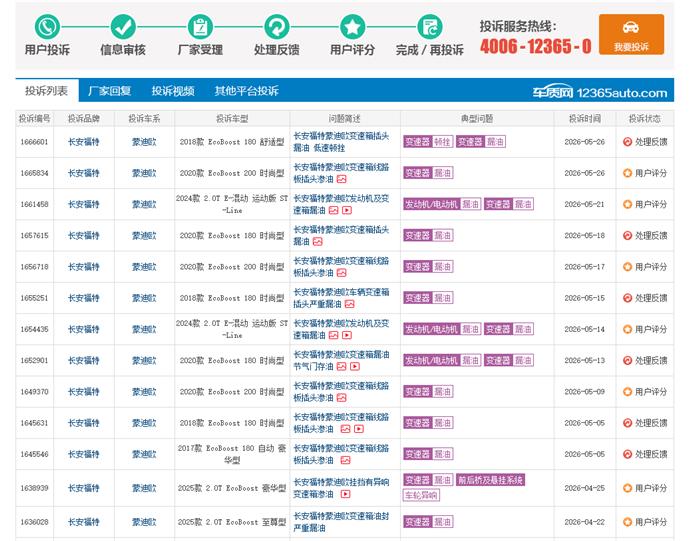Screen dimensions: 700x541
Task: Click date 2026-05-09 in row 1649370
Action: [584, 392]
